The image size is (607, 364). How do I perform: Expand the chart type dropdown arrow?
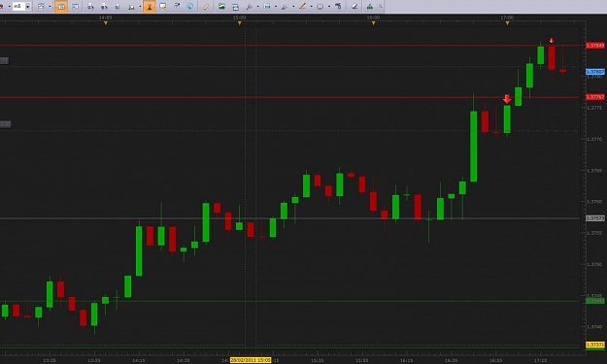tap(50, 7)
